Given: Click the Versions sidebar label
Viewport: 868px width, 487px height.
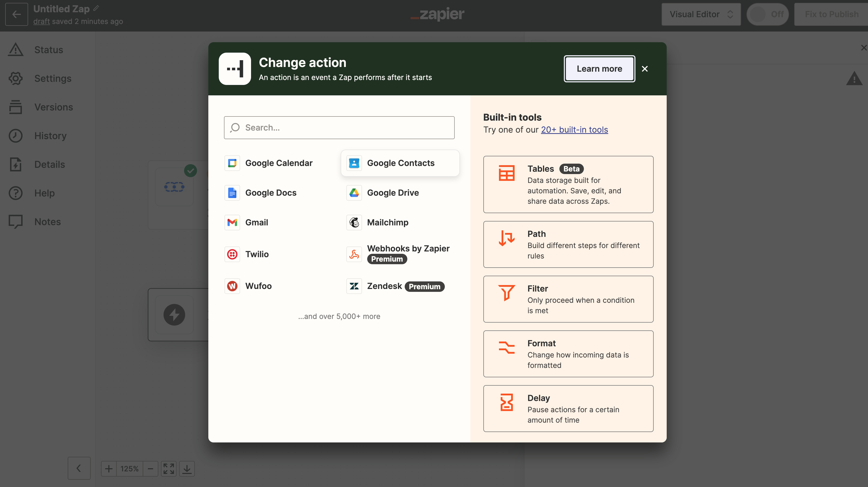Looking at the screenshot, I should tap(54, 107).
